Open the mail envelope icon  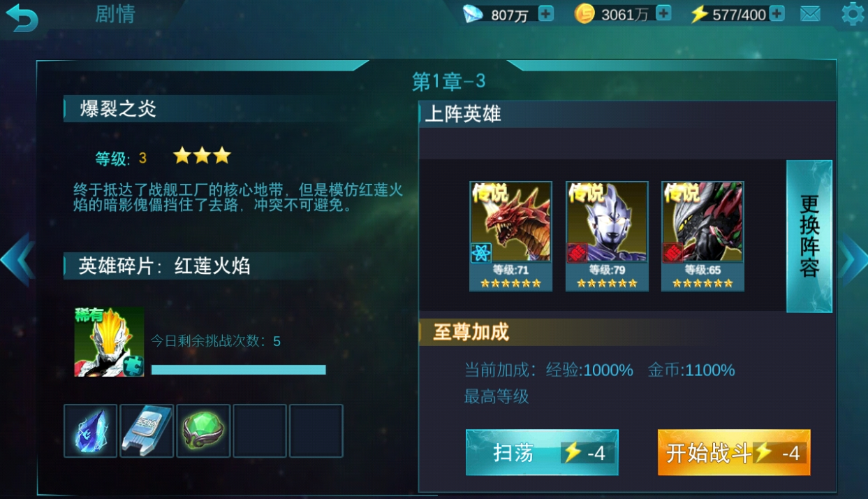click(x=810, y=13)
